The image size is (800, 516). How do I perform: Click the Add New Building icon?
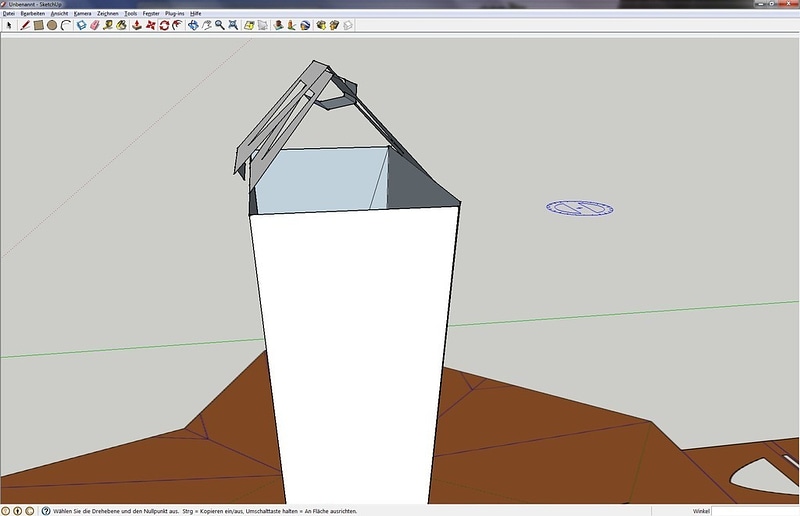pyautogui.click(x=278, y=25)
